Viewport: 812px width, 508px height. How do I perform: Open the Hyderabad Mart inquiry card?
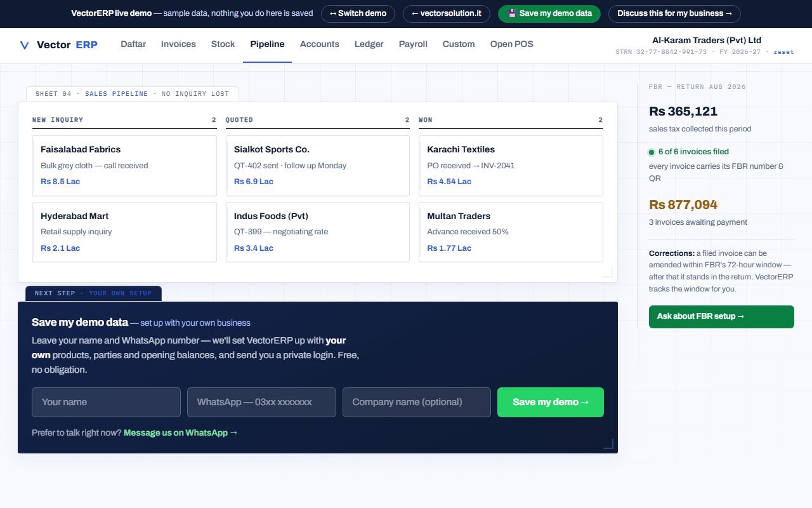125,232
